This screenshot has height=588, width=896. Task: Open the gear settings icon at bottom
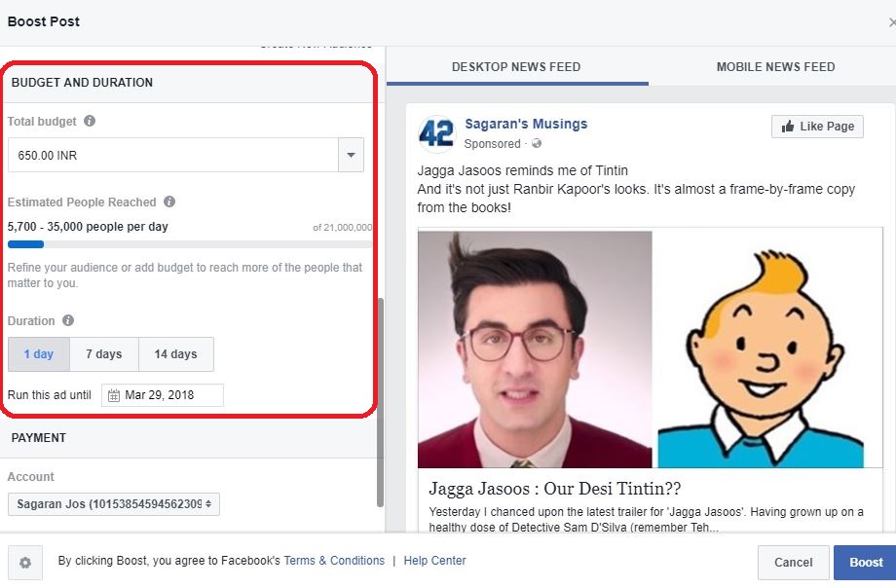pyautogui.click(x=25, y=563)
